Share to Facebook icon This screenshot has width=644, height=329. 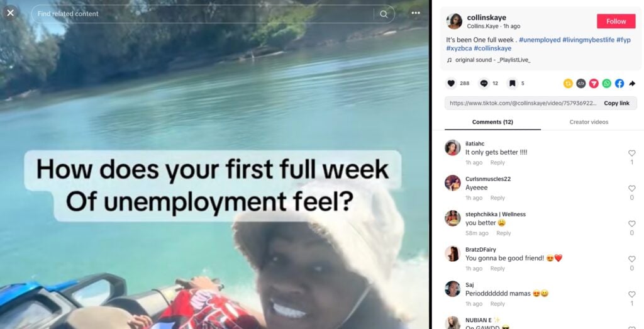(619, 84)
